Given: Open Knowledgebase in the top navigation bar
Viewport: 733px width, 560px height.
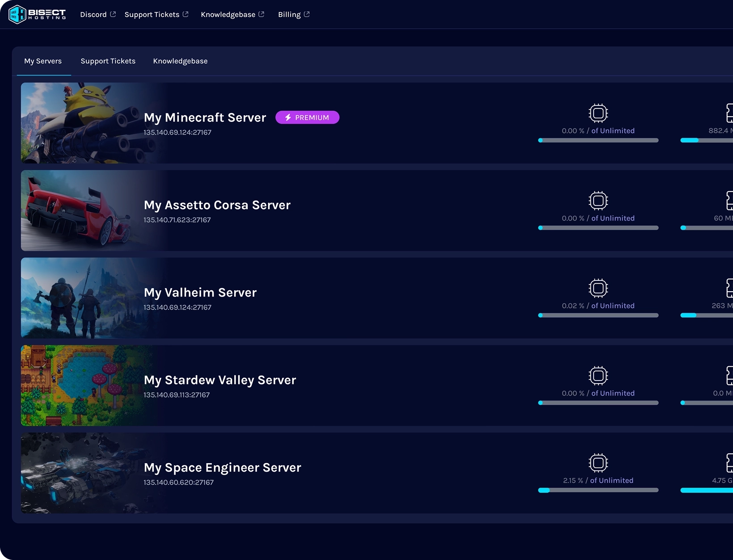Looking at the screenshot, I should click(228, 14).
